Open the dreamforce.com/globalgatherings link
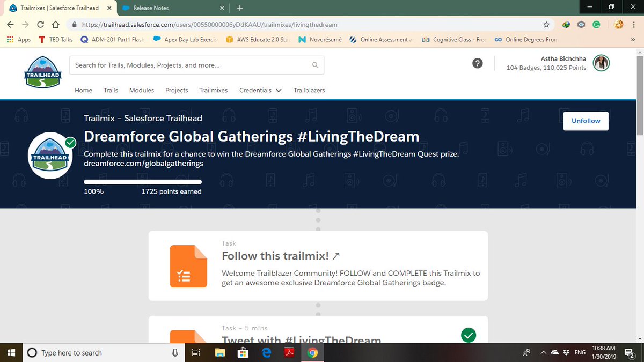 [x=143, y=164]
